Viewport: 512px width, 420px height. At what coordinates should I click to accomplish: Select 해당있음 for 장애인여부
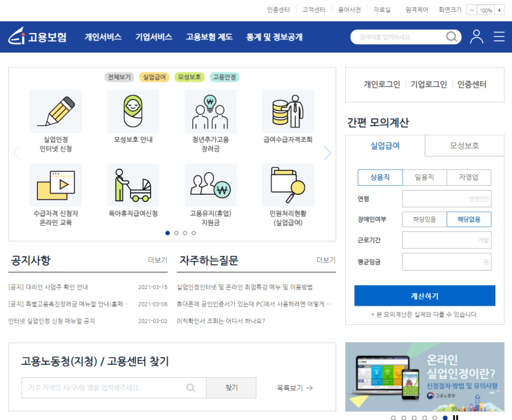click(x=424, y=220)
